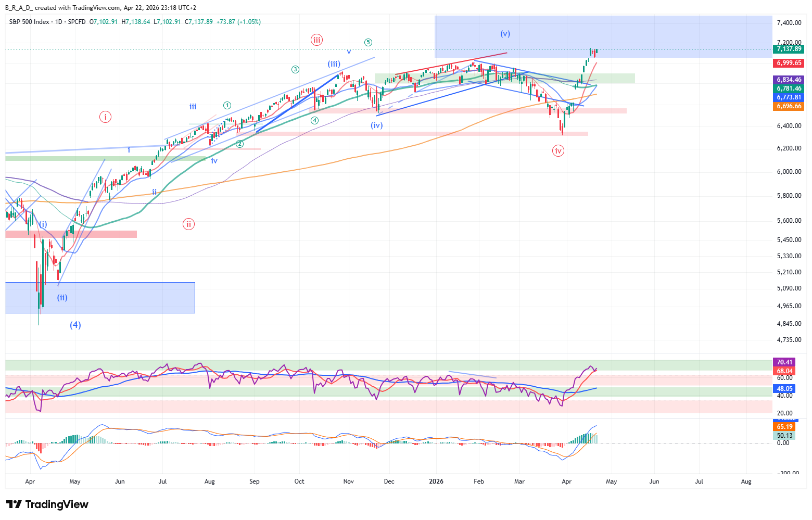This screenshot has width=812, height=520.
Task: Select the red circled ii wave label
Action: [188, 224]
